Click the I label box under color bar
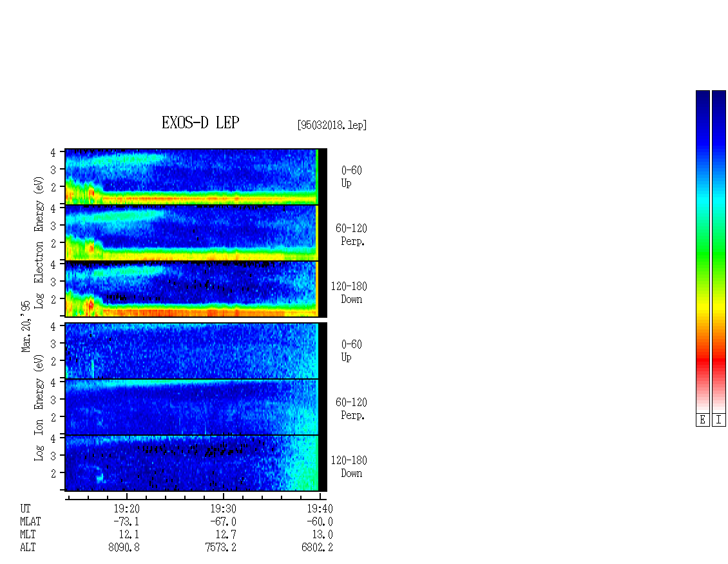 (719, 420)
